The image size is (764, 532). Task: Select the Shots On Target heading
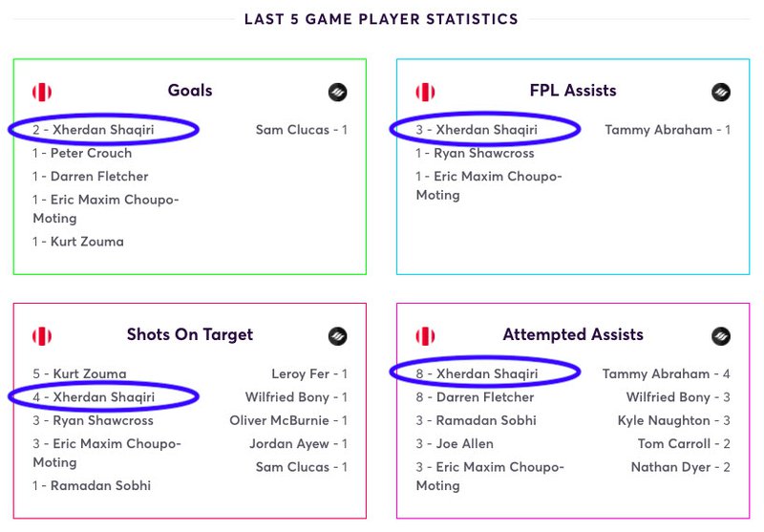tap(190, 334)
